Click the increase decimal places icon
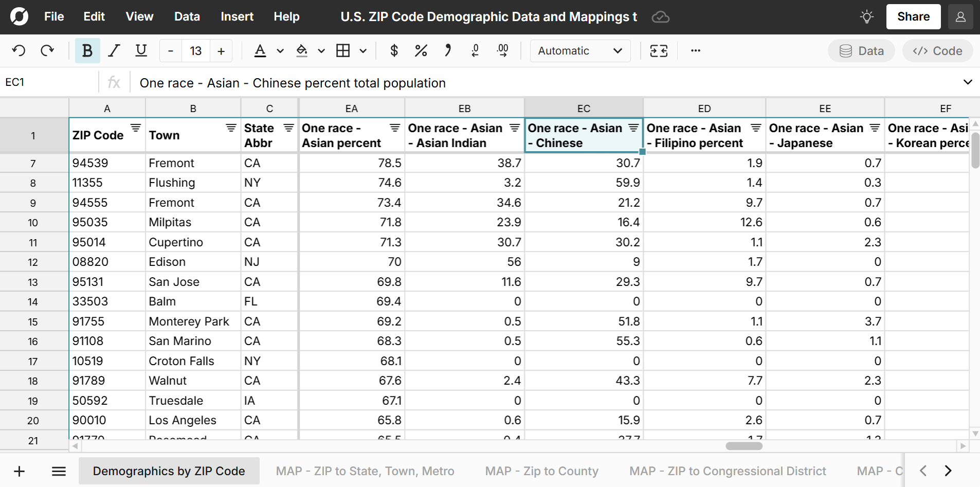The height and width of the screenshot is (487, 980). pos(502,50)
